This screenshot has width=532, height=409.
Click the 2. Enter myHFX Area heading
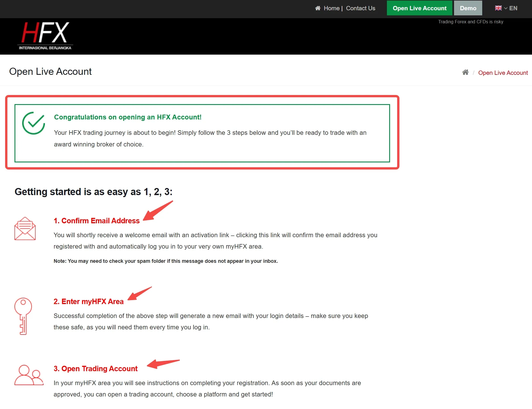click(89, 301)
